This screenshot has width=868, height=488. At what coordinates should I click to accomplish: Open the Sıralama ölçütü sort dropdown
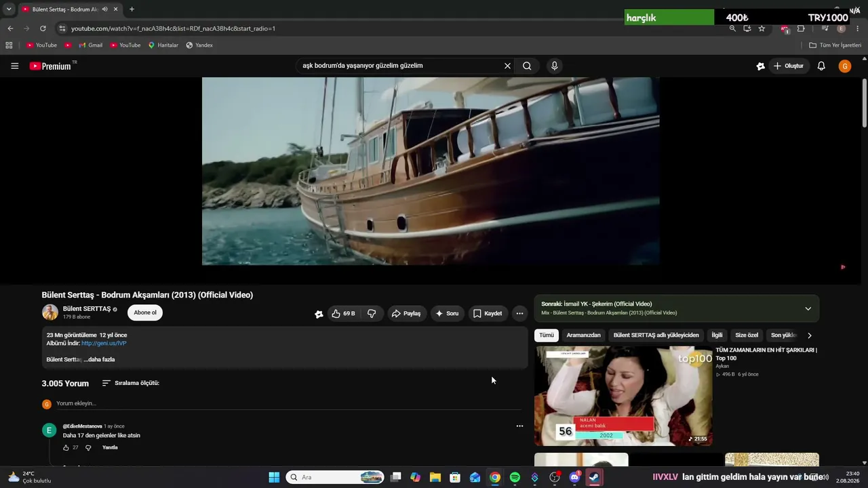(131, 383)
